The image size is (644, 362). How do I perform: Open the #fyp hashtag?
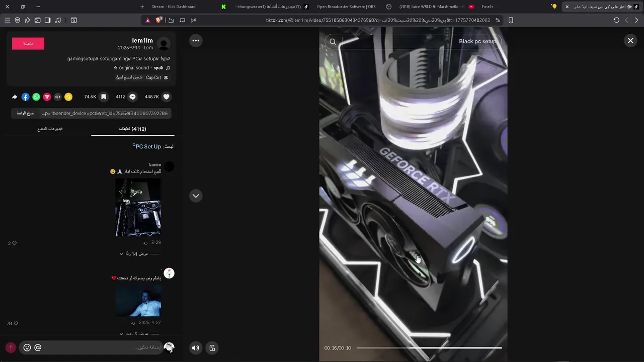tap(165, 59)
